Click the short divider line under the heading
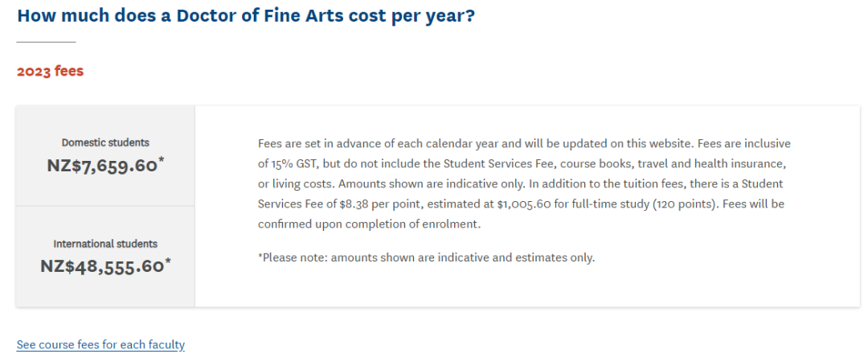The height and width of the screenshot is (362, 868). click(46, 42)
